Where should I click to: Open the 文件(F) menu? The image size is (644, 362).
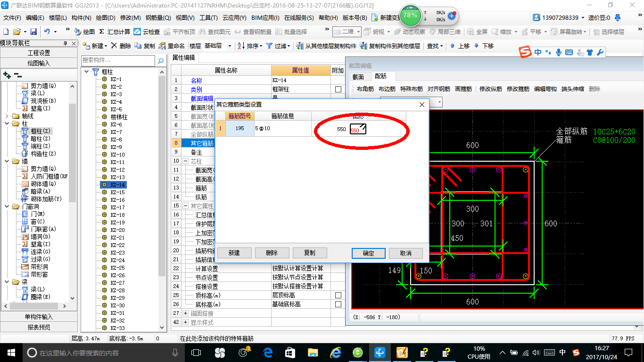(12, 17)
